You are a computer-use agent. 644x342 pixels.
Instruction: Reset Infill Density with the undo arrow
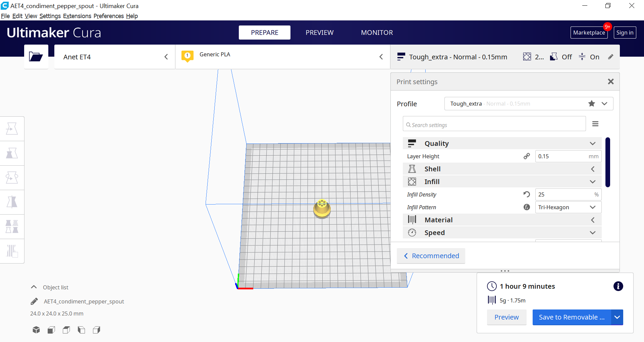pos(527,194)
